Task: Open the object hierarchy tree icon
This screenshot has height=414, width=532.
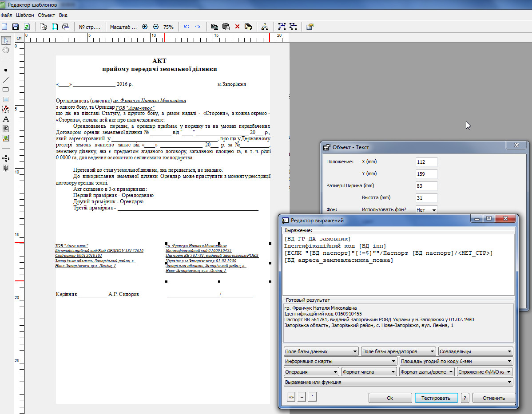Action: point(265,27)
